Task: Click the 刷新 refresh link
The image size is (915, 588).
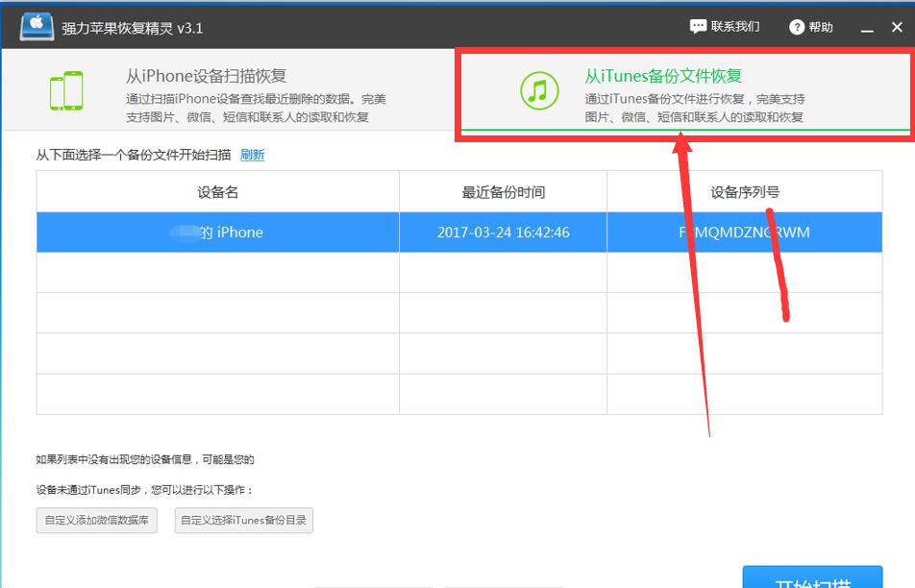Action: (252, 155)
